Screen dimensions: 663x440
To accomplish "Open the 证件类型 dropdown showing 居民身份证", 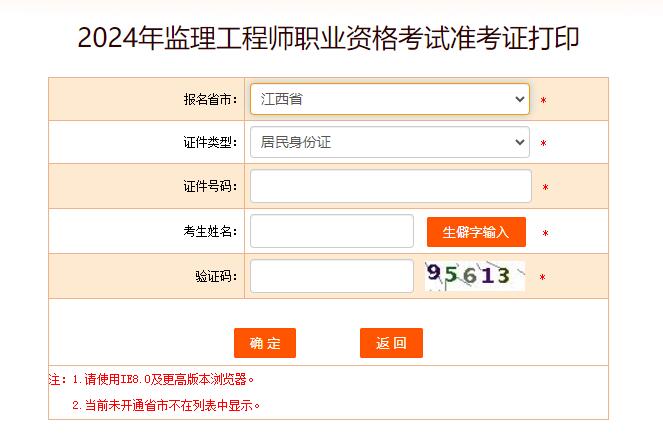I will pos(389,142).
